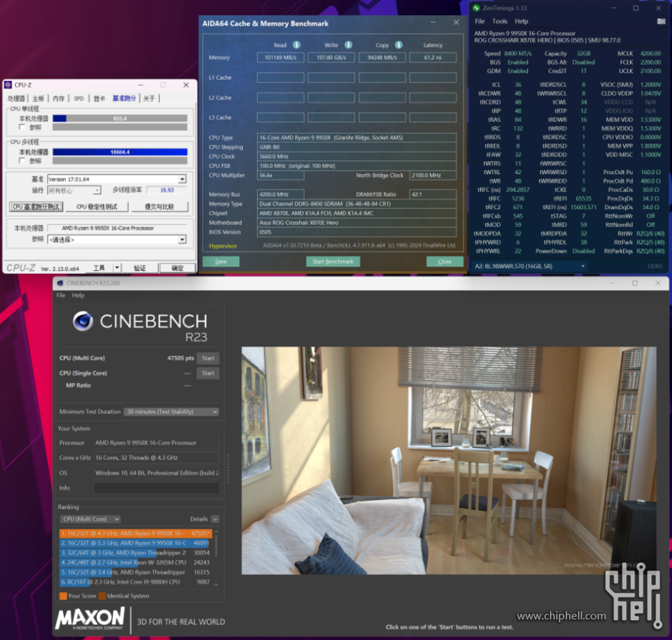The height and width of the screenshot is (640, 672).
Task: Open the 运行 所有核心 dropdown in CPU-Z
Action: tap(74, 190)
